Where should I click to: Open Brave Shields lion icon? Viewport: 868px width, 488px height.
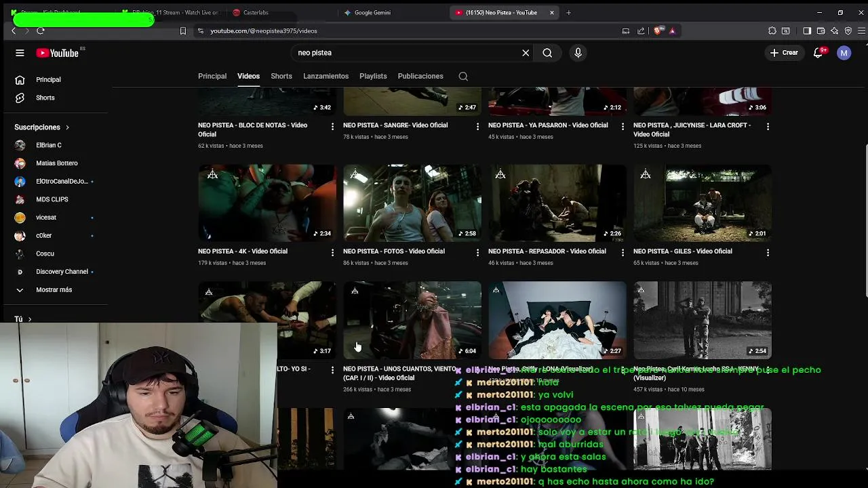[x=657, y=30]
